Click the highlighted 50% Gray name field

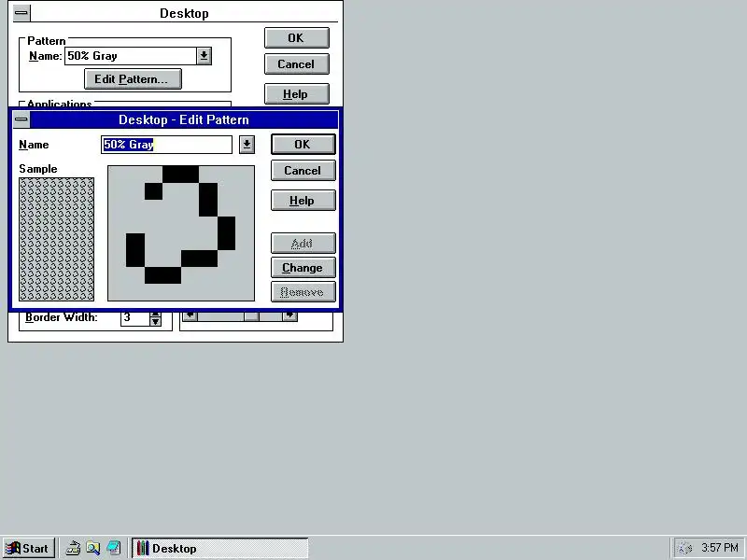pos(166,145)
